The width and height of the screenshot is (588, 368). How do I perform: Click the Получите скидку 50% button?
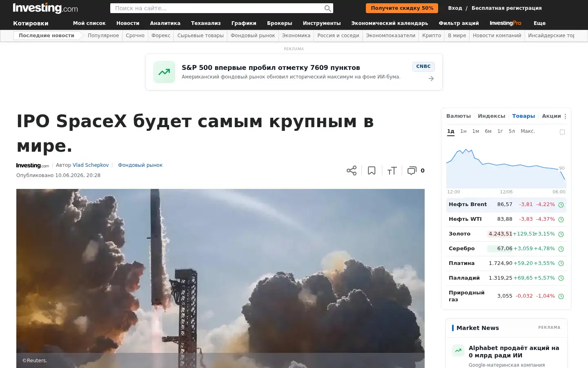[402, 8]
